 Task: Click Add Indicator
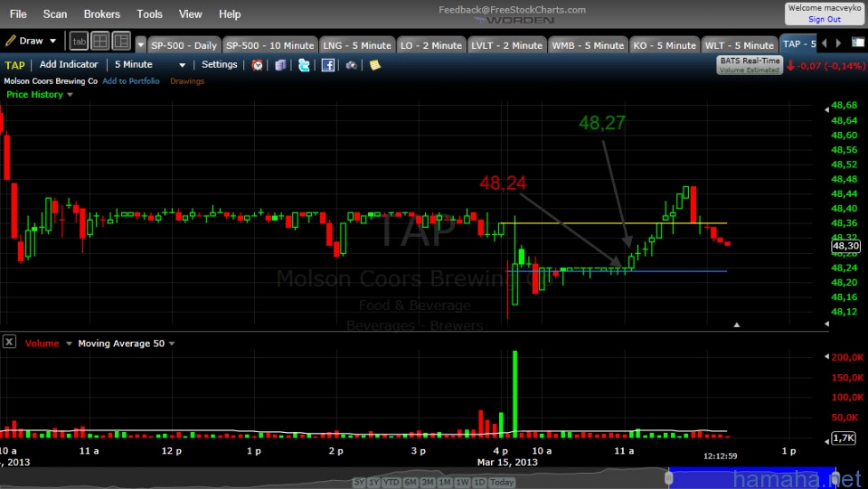tap(69, 65)
